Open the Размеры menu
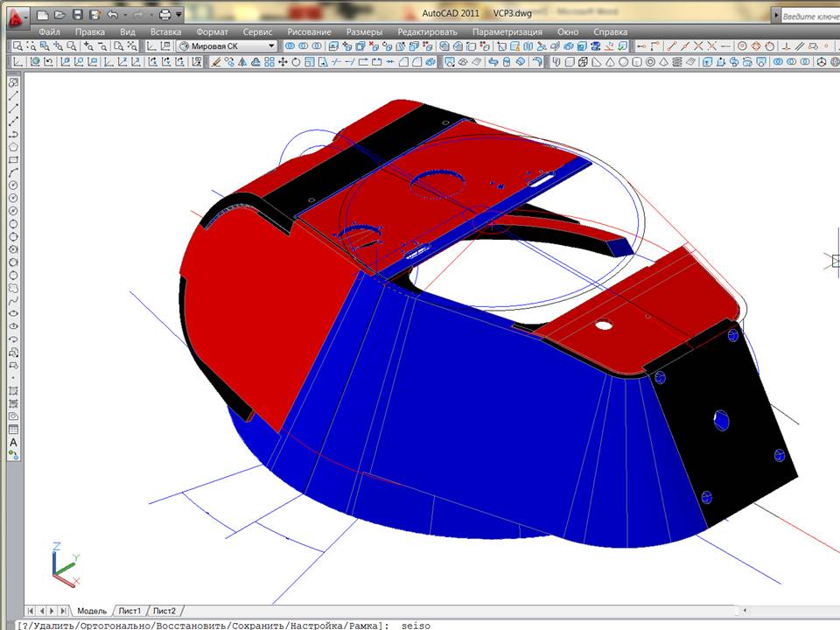Image resolution: width=840 pixels, height=630 pixels. [364, 31]
